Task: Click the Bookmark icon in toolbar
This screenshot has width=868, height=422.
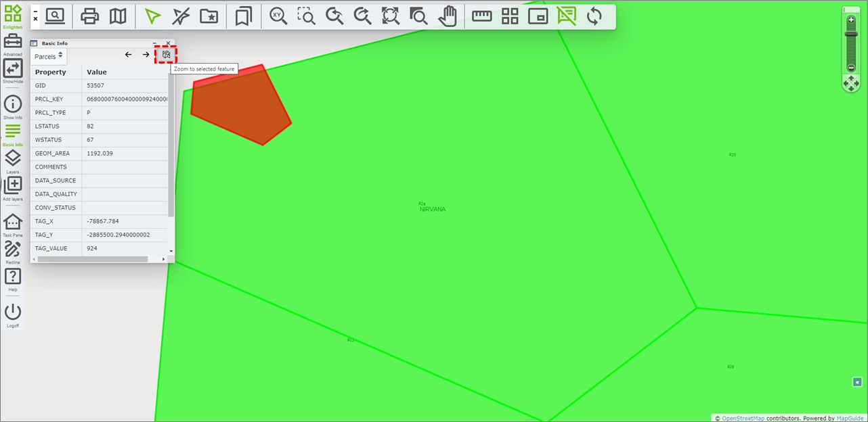Action: [x=243, y=16]
